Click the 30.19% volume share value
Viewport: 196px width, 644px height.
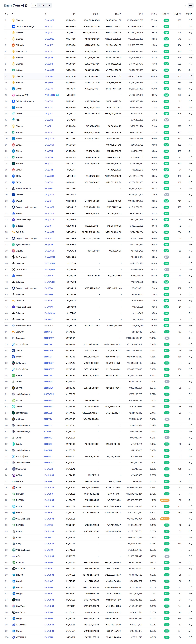click(x=154, y=20)
